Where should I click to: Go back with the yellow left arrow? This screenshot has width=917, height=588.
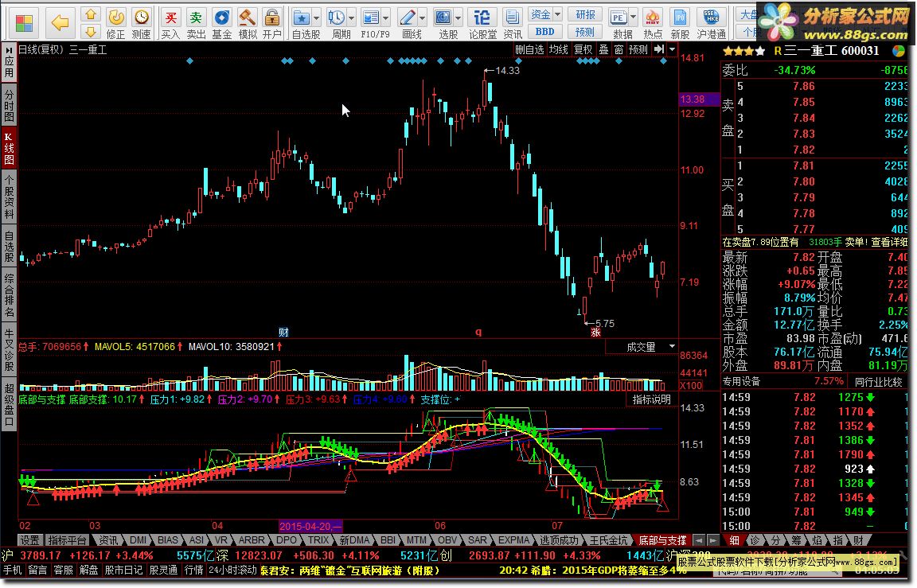click(60, 23)
